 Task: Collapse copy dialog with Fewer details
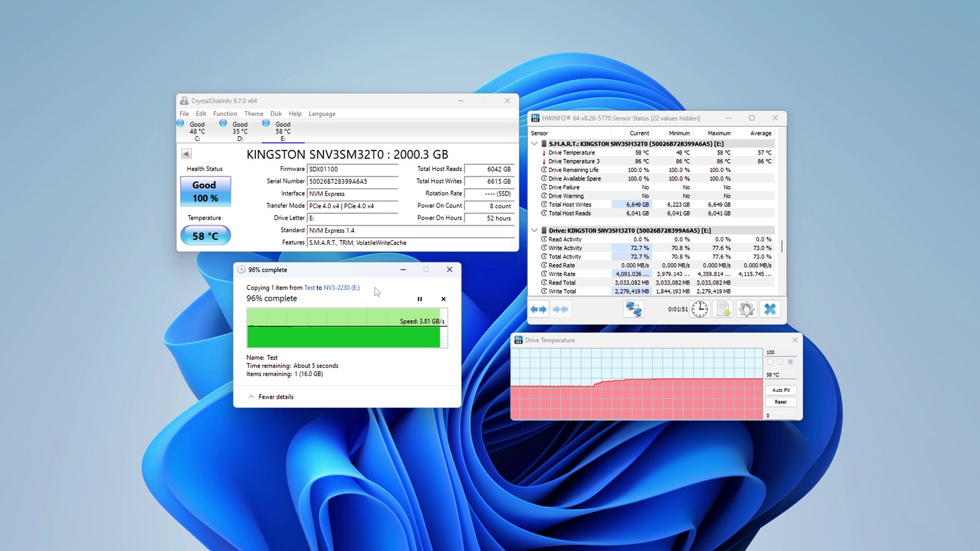pyautogui.click(x=271, y=397)
